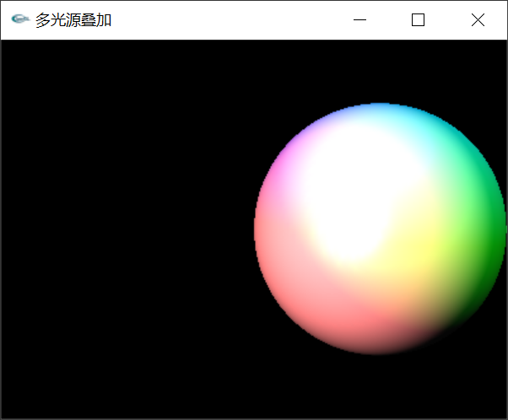Click the multicolor lit sphere
The image size is (508, 420).
click(x=380, y=229)
